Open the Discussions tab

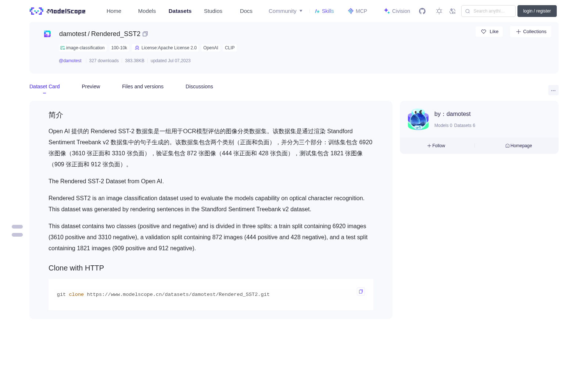(x=199, y=86)
